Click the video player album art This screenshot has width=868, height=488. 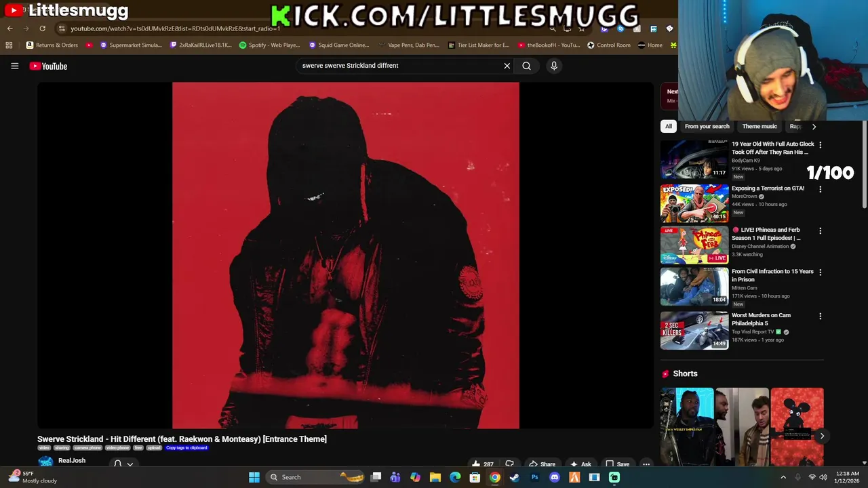coord(346,256)
